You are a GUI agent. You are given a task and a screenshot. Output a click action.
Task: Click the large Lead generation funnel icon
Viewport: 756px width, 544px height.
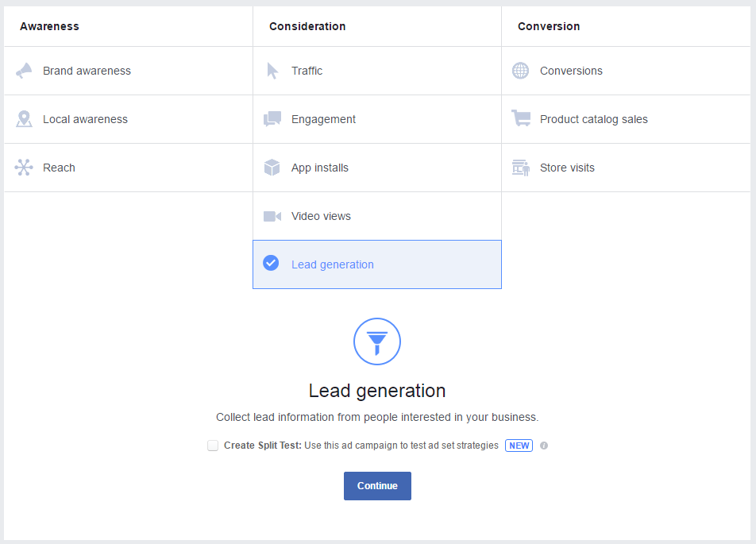(377, 341)
